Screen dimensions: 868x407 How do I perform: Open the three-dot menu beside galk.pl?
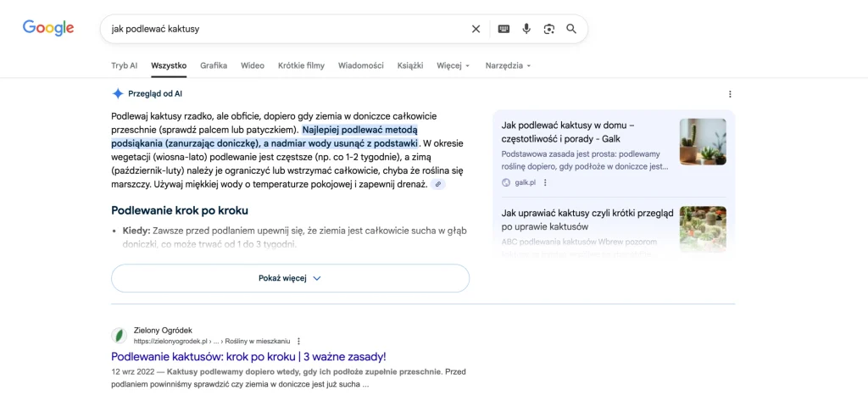coord(545,183)
